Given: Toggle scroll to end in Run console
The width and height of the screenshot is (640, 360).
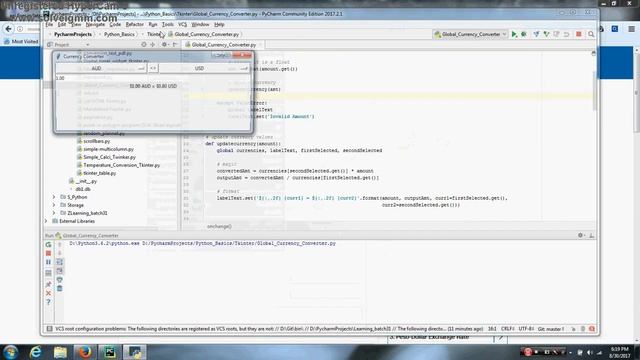Looking at the screenshot, I should [x=60, y=271].
